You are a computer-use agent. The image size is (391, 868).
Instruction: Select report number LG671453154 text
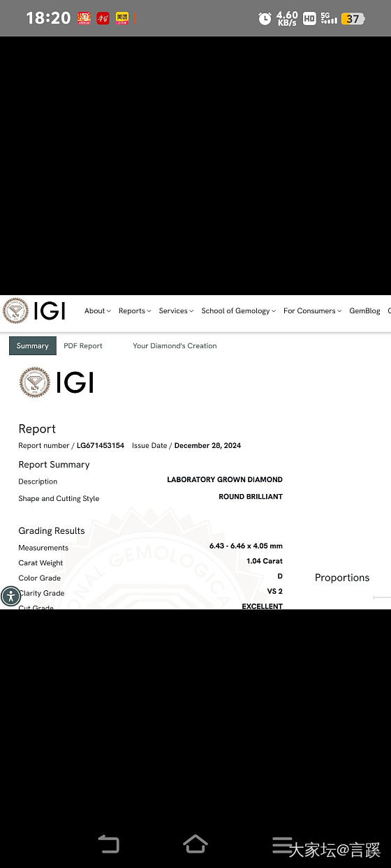101,445
